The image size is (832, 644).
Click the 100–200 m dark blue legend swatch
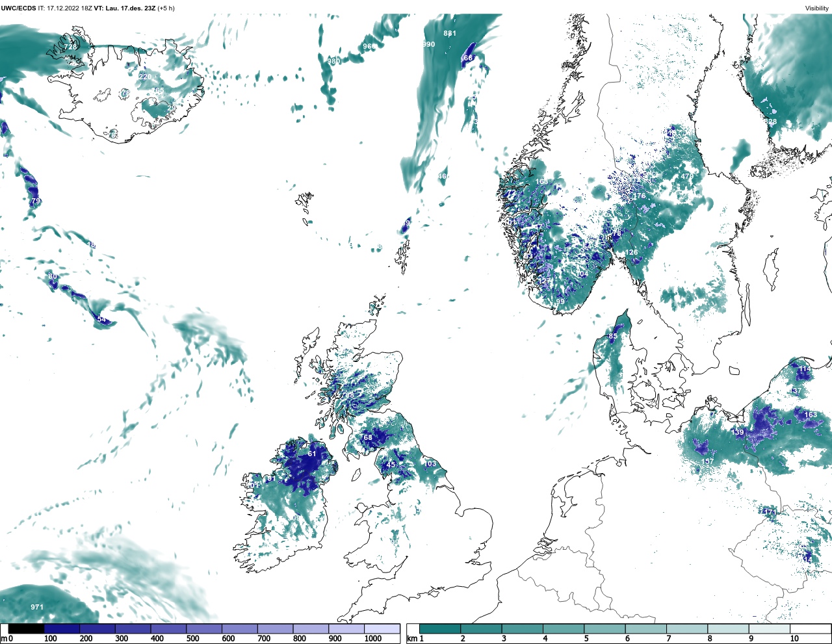tap(62, 628)
